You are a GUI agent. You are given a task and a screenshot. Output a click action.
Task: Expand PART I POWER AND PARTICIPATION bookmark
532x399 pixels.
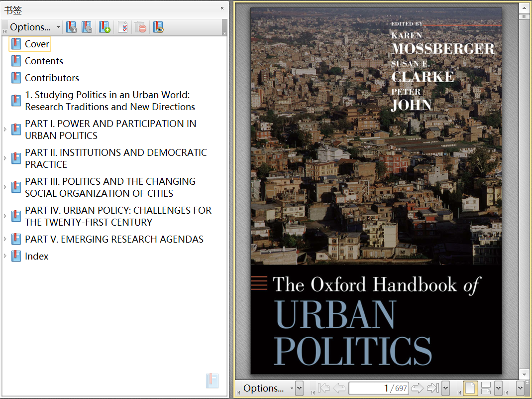pos(6,130)
